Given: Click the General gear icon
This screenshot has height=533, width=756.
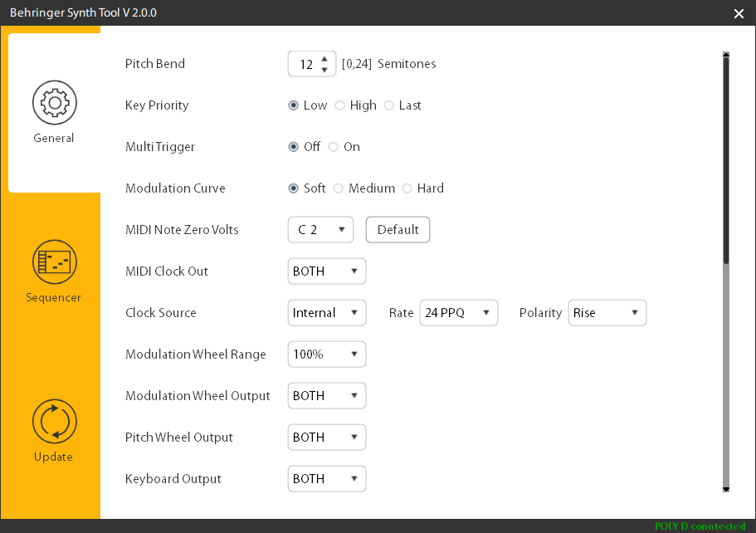Looking at the screenshot, I should point(54,103).
